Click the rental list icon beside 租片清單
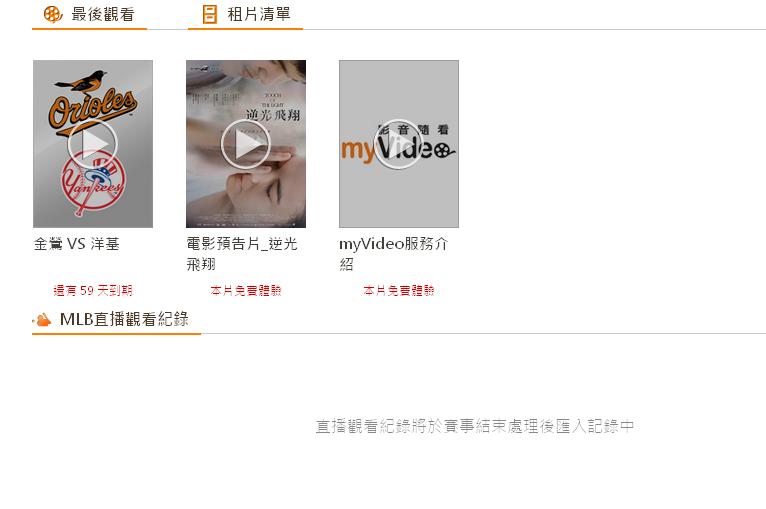This screenshot has height=509, width=766. point(210,14)
